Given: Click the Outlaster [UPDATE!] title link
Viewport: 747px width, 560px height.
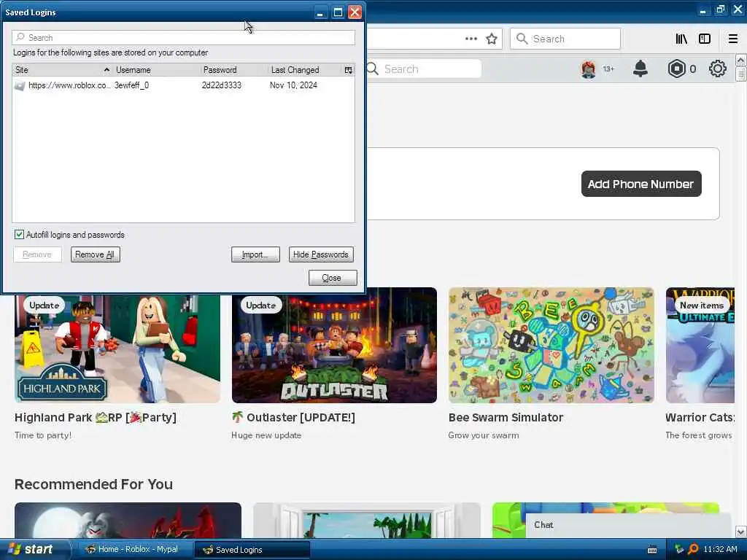Looking at the screenshot, I should (293, 418).
